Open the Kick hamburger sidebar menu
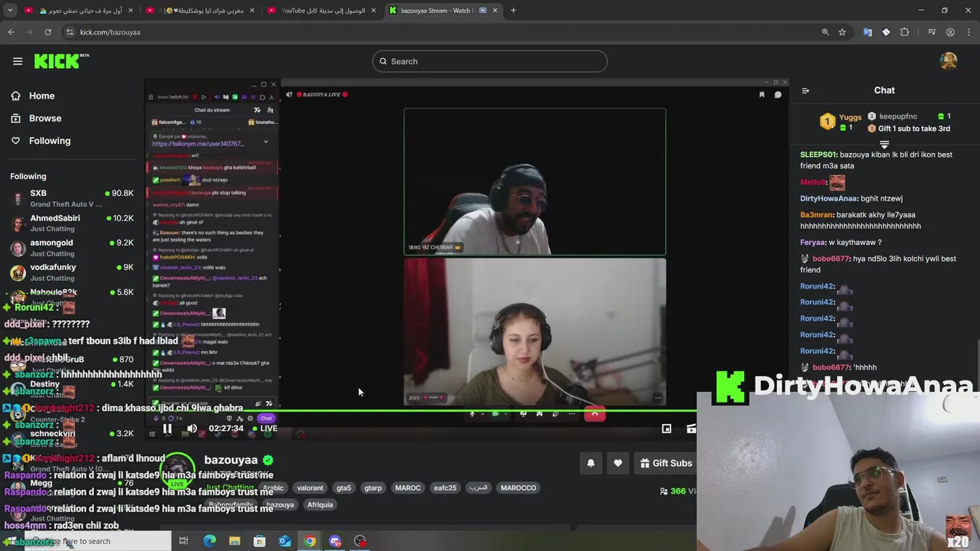This screenshot has width=980, height=551. pos(18,61)
